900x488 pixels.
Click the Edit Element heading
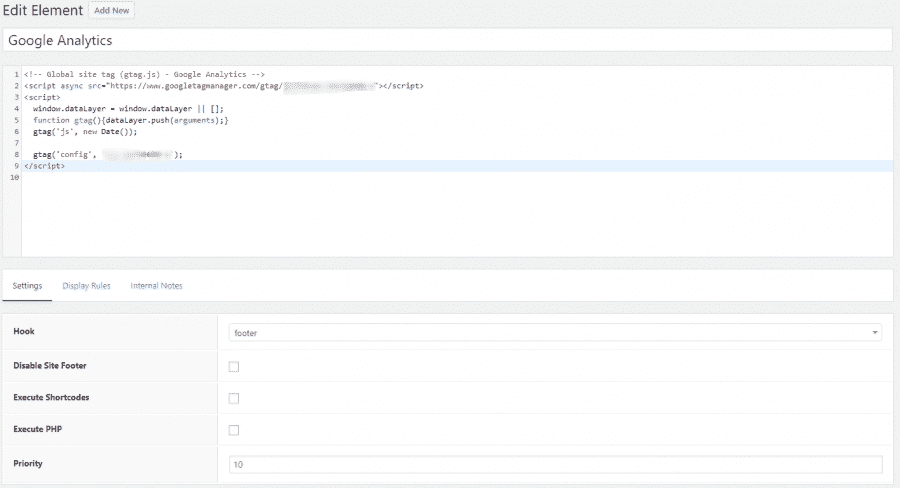coord(43,10)
